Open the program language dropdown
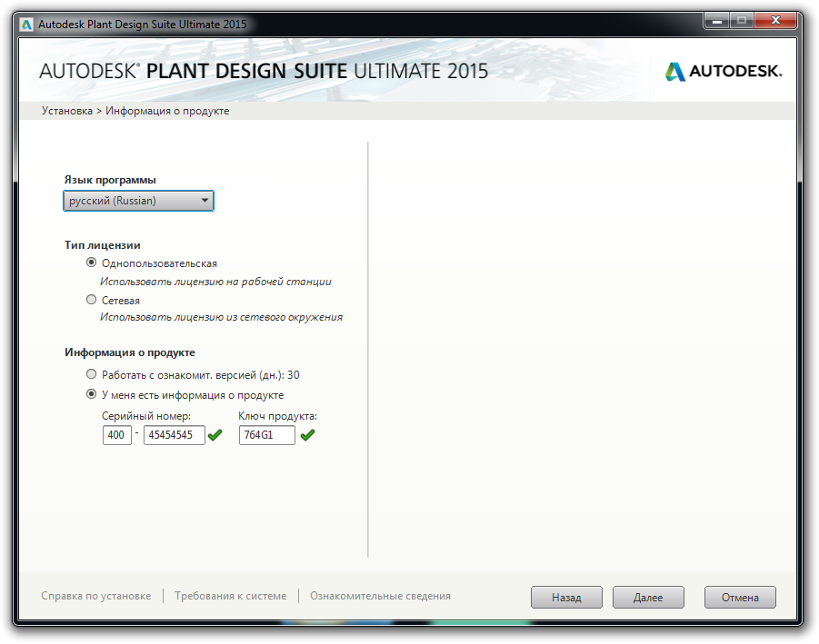The image size is (819, 644). [x=138, y=201]
